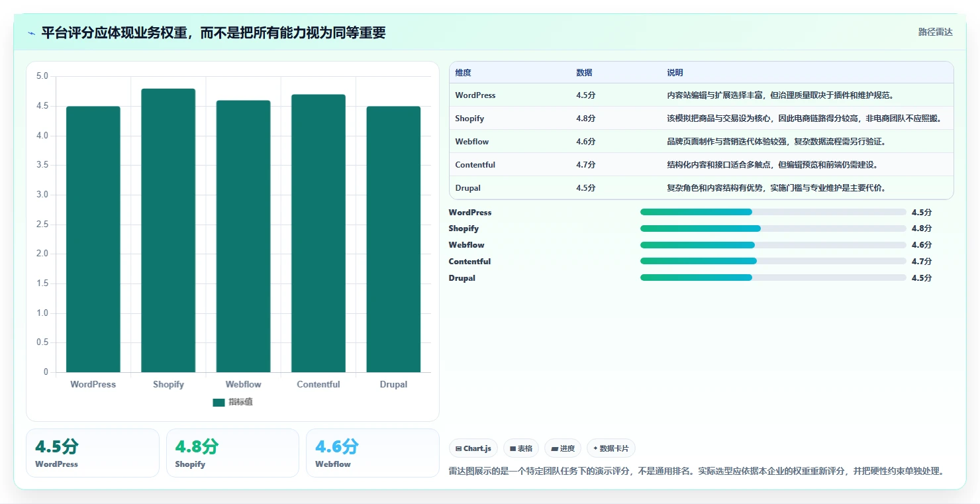Screen dimensions: 980x504
Task: Click the footnote starting 雷达图展示的是
Action: point(696,471)
